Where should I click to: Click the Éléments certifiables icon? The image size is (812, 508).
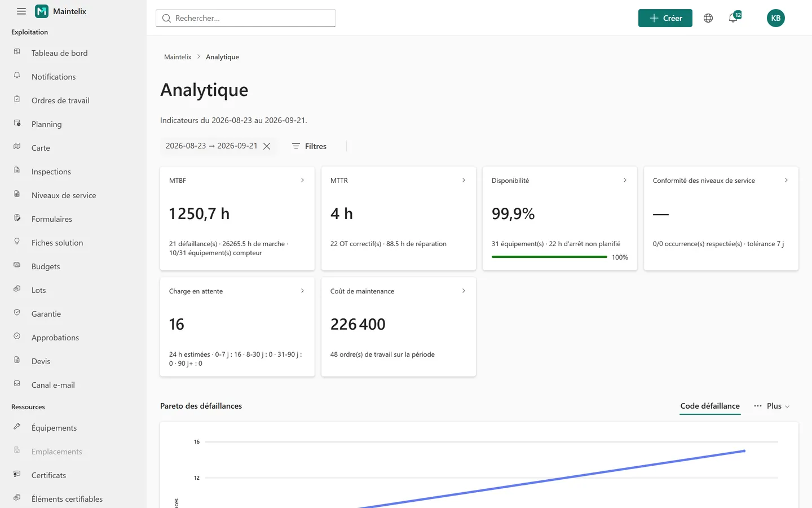(x=17, y=498)
